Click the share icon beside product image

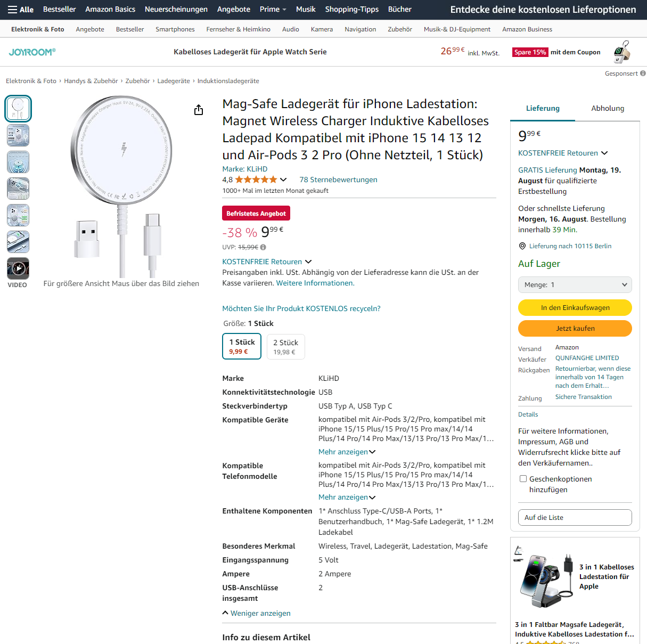199,110
